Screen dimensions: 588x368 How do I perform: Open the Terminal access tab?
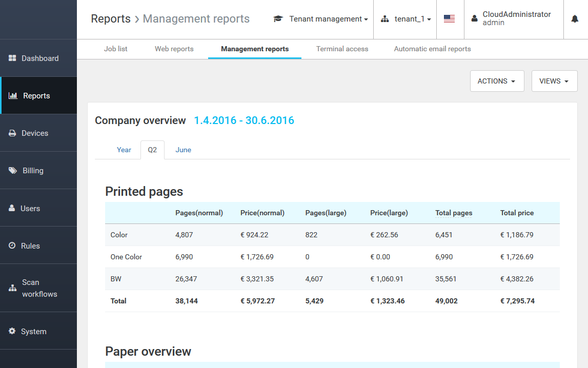[x=342, y=49]
